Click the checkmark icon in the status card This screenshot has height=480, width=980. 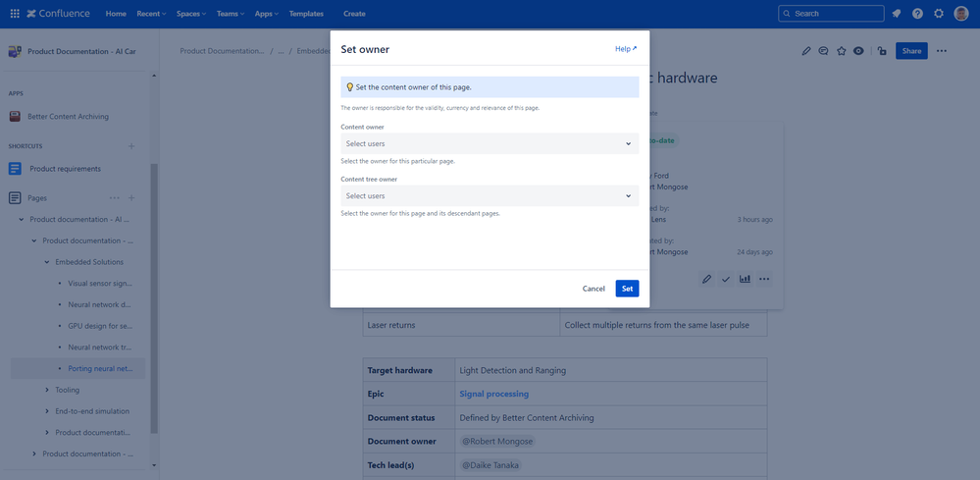[x=726, y=279]
